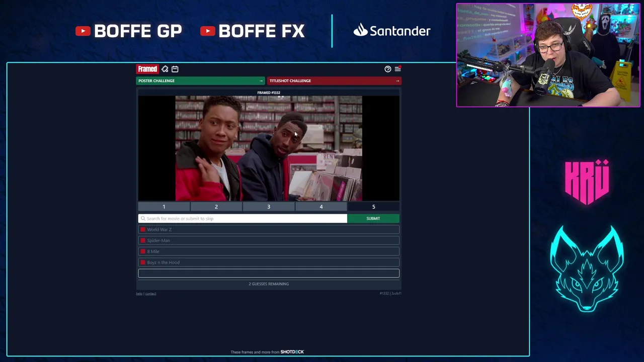
Task: Click the red marker beside 8 Mile
Action: coord(143,251)
